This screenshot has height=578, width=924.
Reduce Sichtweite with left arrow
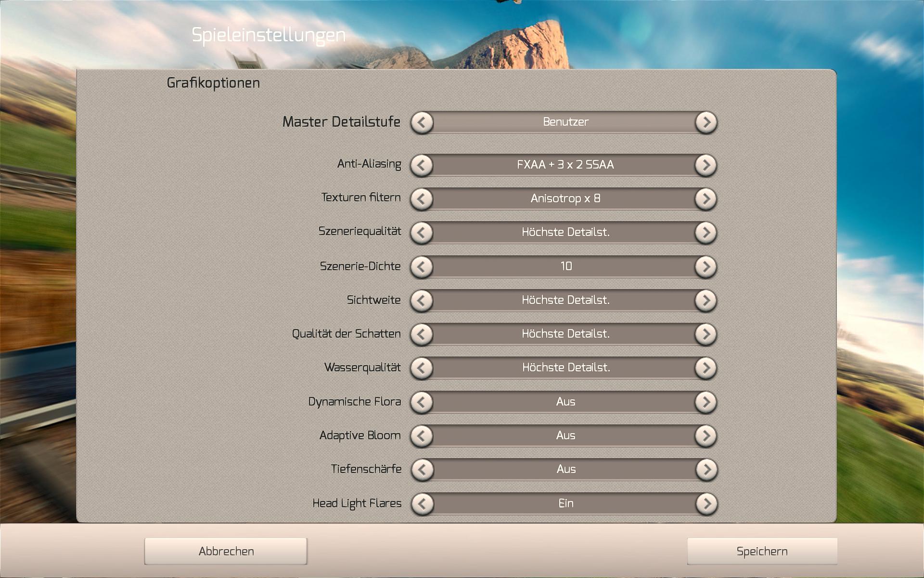[422, 301]
